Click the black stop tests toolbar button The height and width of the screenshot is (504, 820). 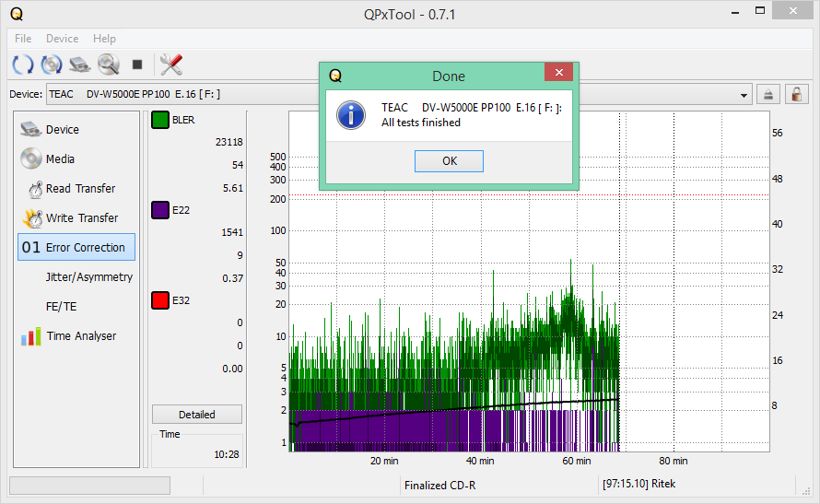pyautogui.click(x=137, y=64)
